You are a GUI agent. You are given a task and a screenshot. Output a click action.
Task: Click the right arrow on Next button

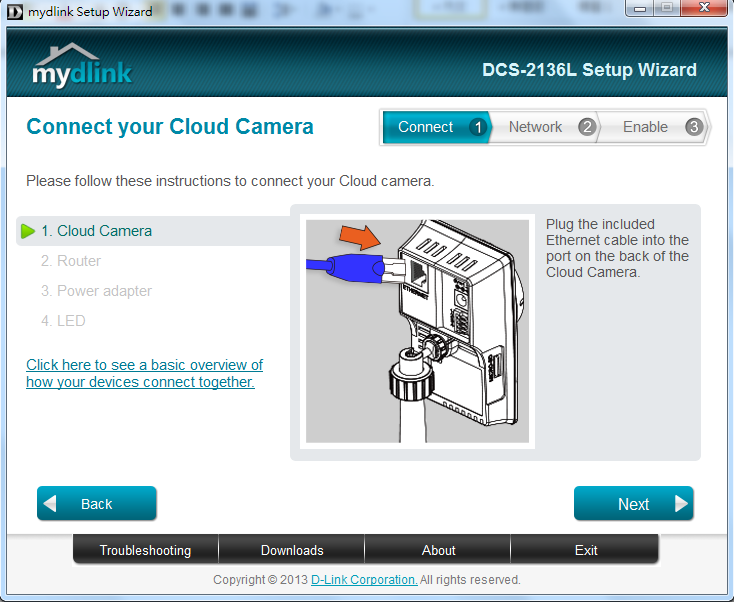pyautogui.click(x=681, y=504)
